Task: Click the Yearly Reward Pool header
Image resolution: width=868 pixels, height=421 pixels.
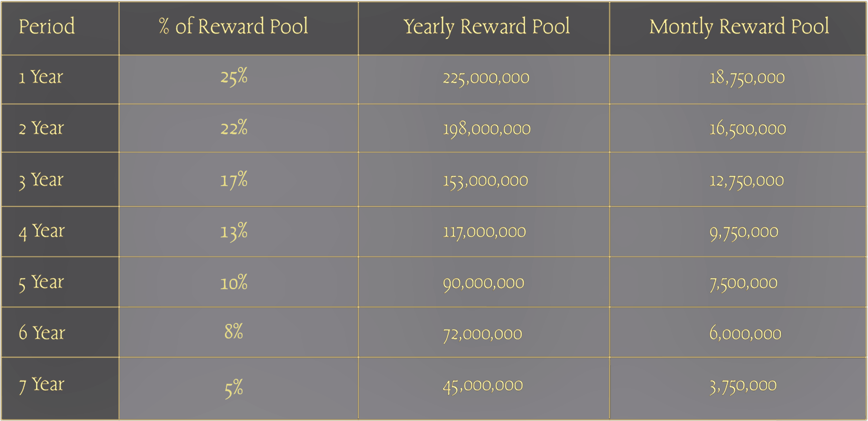Action: click(x=487, y=27)
